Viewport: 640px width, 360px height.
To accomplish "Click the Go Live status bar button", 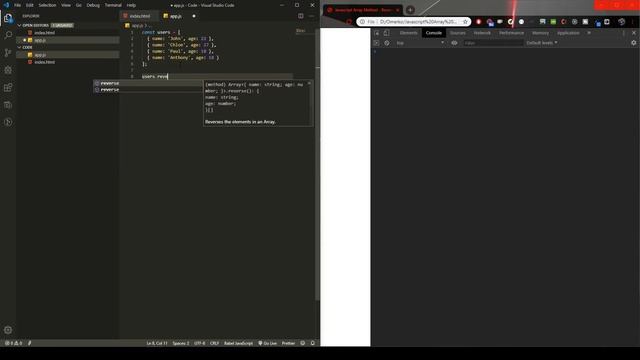I will 267,343.
